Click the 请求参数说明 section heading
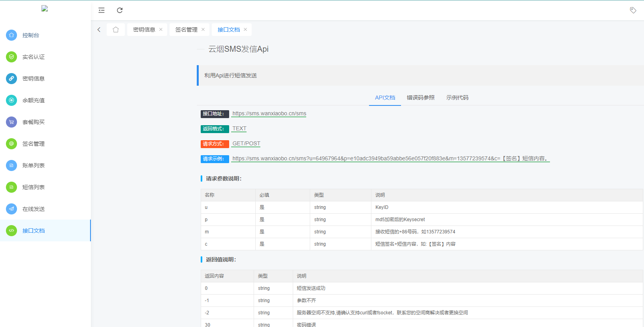 coord(224,179)
